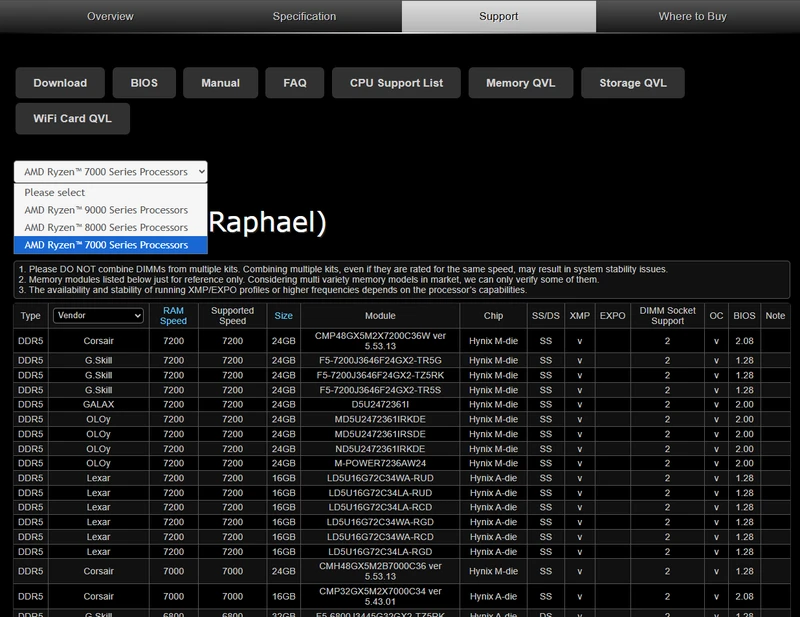The height and width of the screenshot is (617, 800).
Task: Open the WiFi Card QVL page
Action: (x=72, y=118)
